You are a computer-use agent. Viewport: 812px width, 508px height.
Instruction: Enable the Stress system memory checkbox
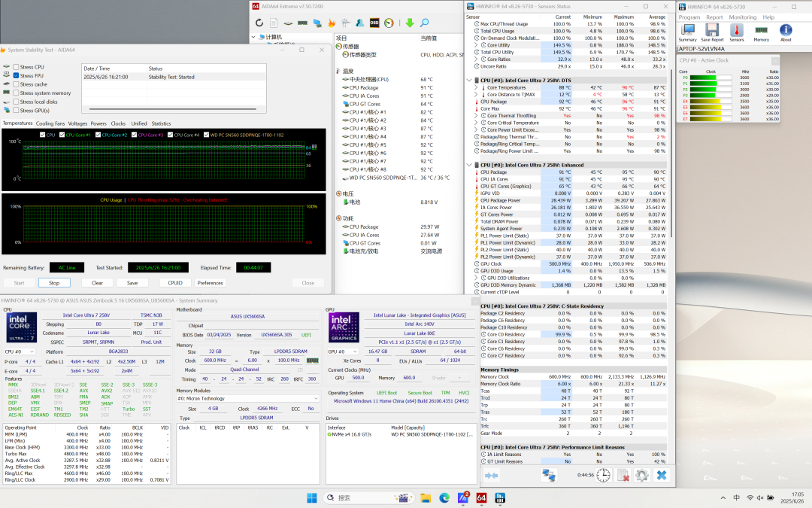16,93
